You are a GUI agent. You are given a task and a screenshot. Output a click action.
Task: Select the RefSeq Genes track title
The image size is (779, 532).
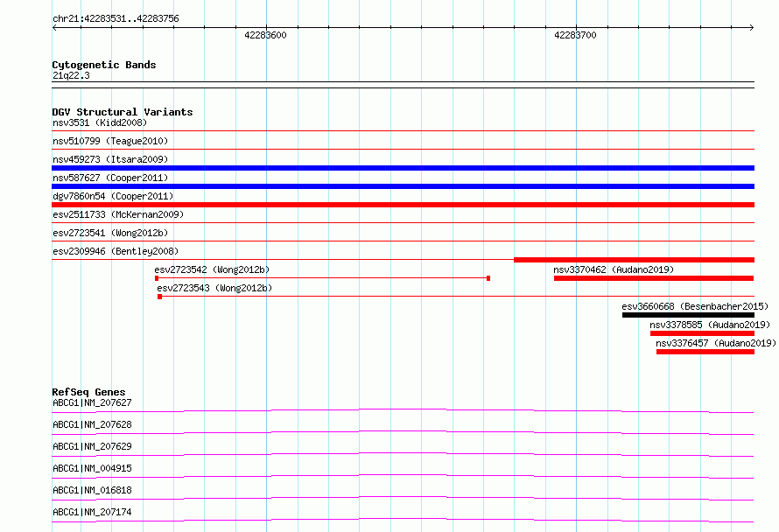(x=88, y=392)
